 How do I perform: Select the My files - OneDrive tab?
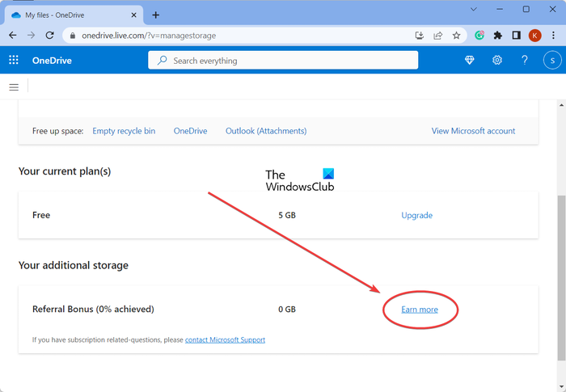coord(74,15)
